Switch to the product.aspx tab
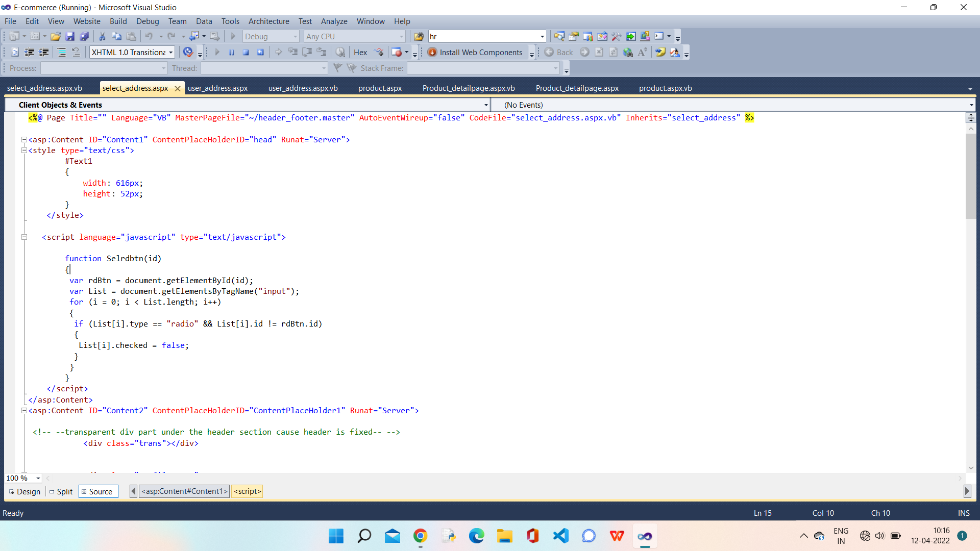The image size is (980, 551). (380, 88)
